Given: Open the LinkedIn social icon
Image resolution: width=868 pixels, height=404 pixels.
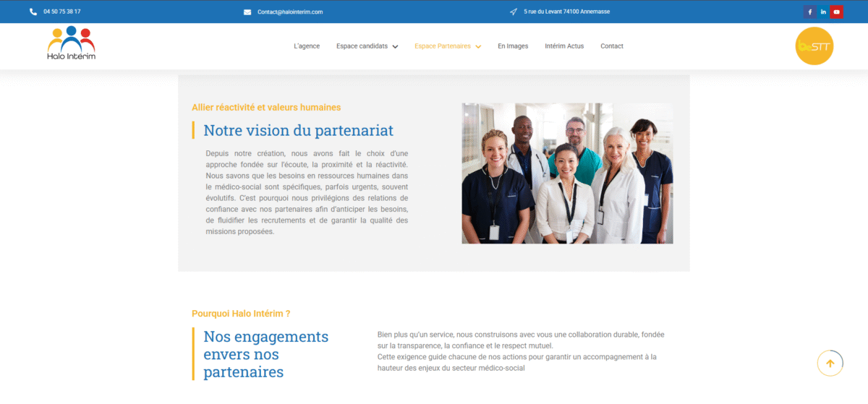Looking at the screenshot, I should pos(823,12).
